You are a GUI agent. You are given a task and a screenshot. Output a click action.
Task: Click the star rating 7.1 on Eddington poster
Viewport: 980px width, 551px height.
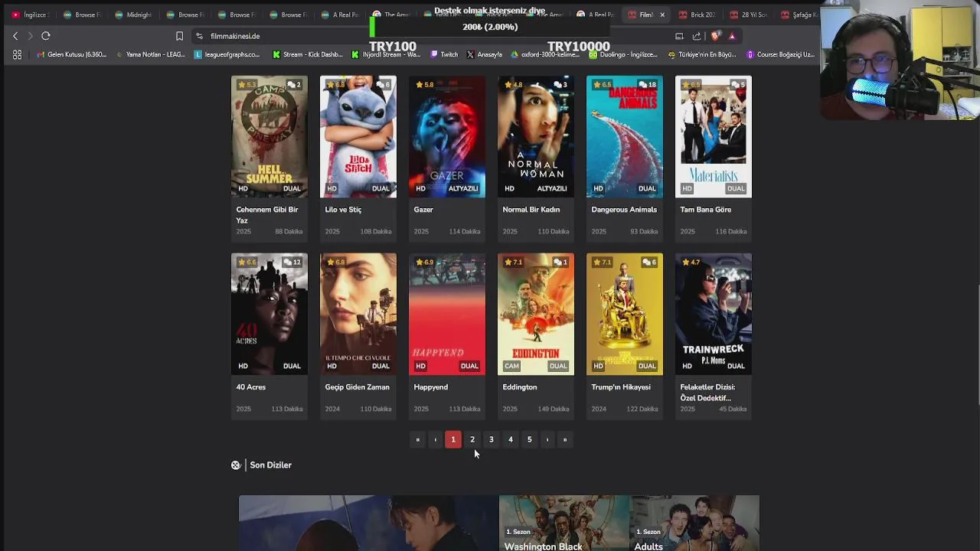[513, 262]
